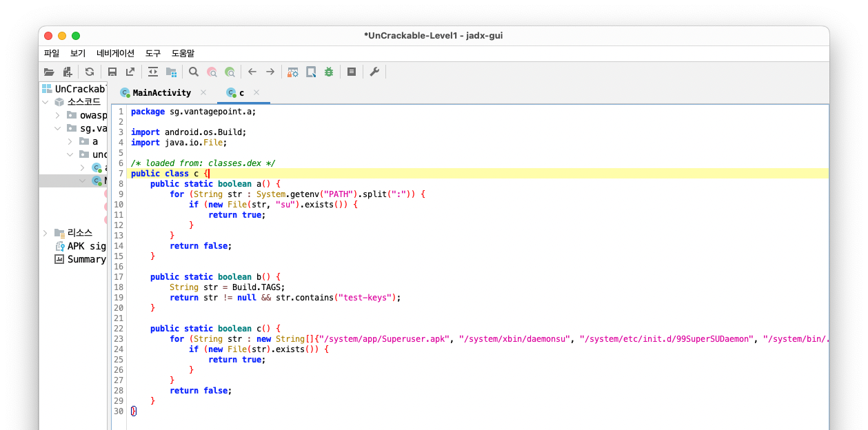Viewport: 868px width, 430px height.
Task: Collapse the sg.va package node
Action: tap(58, 128)
